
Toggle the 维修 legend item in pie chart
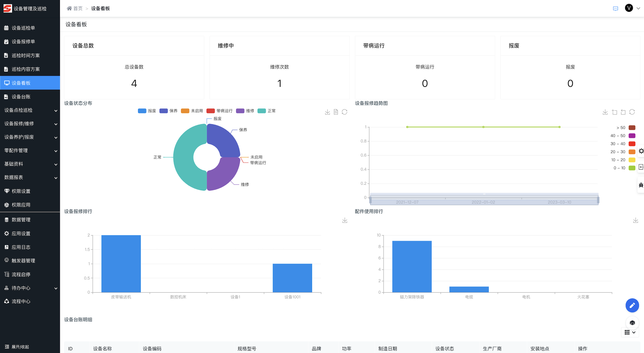pyautogui.click(x=245, y=111)
